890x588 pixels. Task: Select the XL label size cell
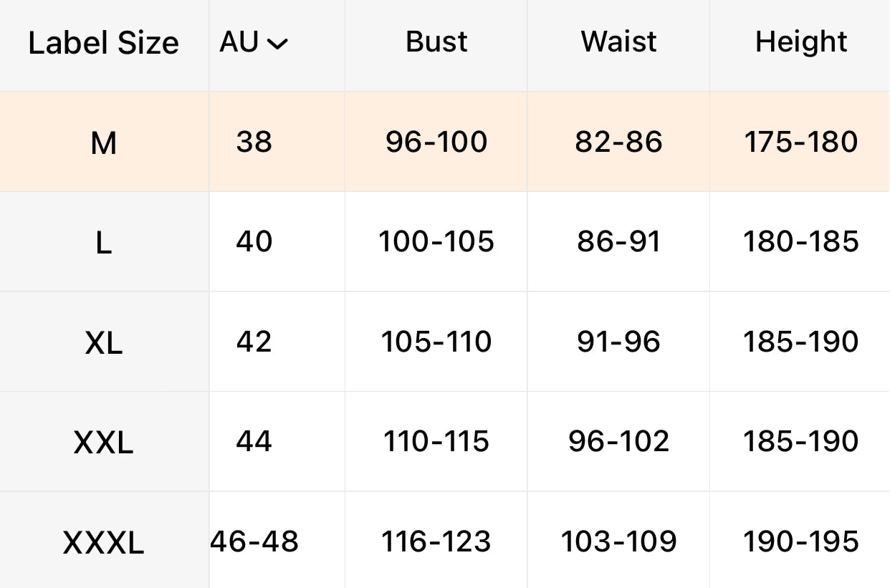[x=103, y=344]
